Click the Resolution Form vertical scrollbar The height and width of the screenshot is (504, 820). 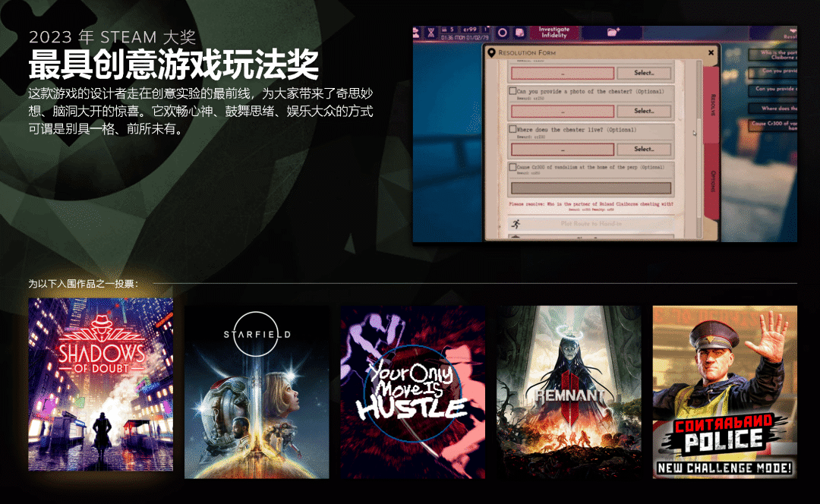tap(699, 149)
